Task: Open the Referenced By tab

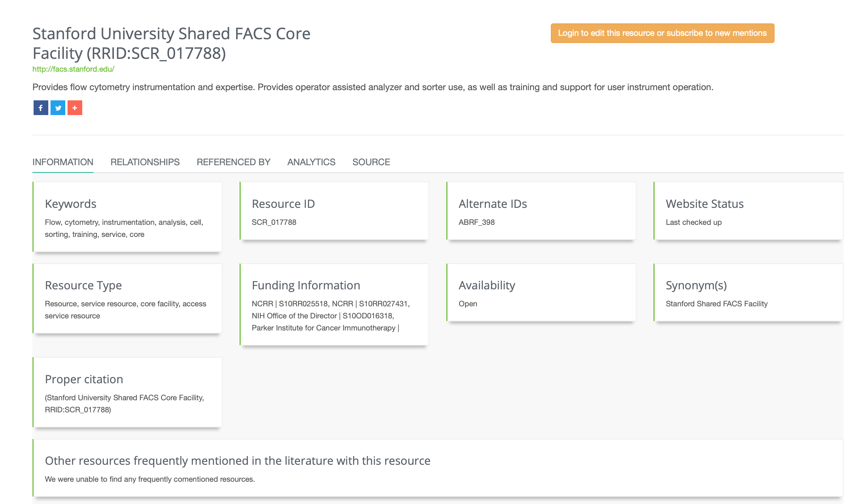Action: [x=234, y=162]
